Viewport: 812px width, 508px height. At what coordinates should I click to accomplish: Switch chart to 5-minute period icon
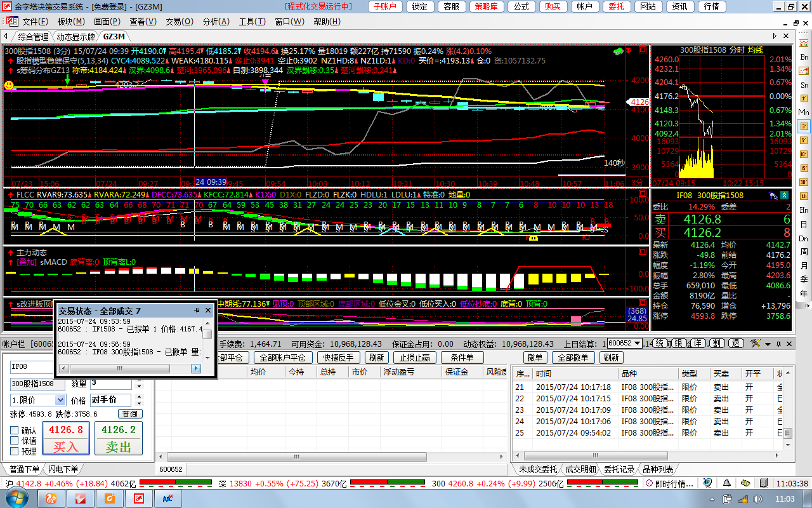(x=804, y=140)
